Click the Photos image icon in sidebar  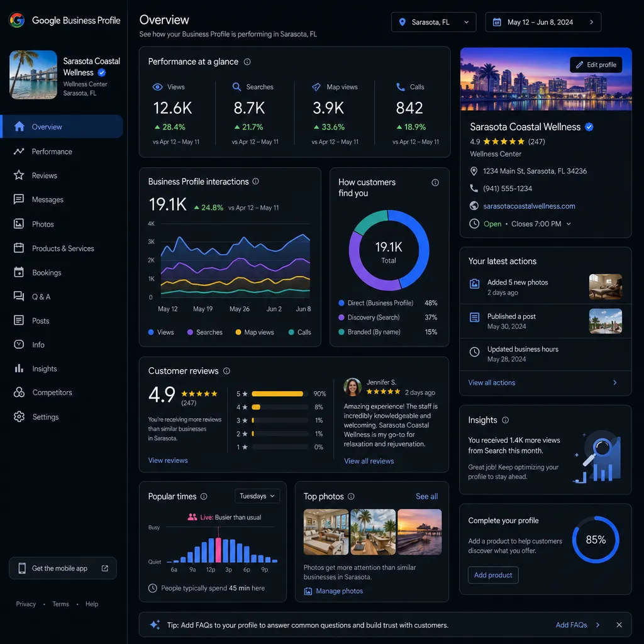19,224
